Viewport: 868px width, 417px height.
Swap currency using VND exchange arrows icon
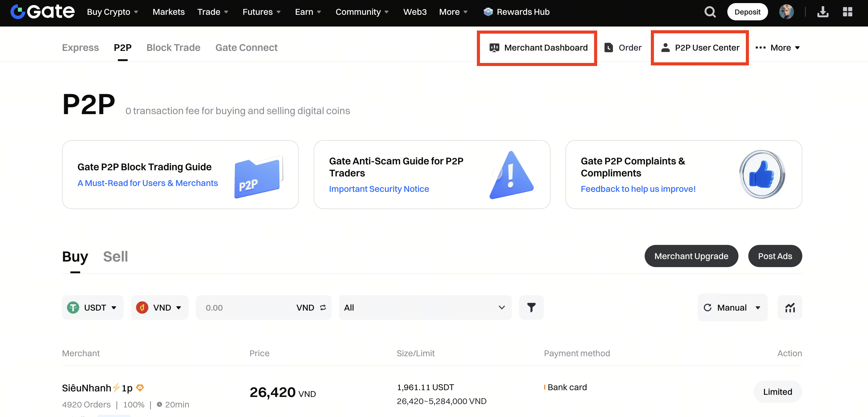point(323,308)
